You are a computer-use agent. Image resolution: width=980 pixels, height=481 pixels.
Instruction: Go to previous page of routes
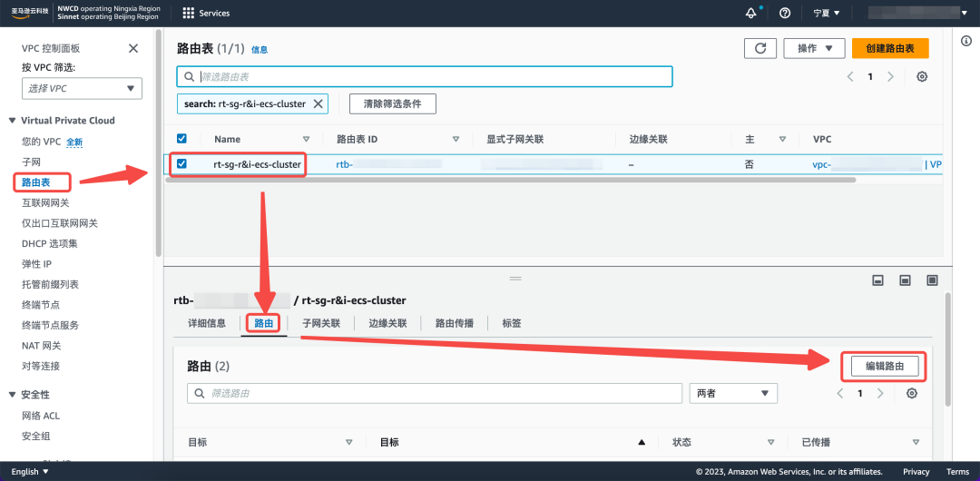840,394
